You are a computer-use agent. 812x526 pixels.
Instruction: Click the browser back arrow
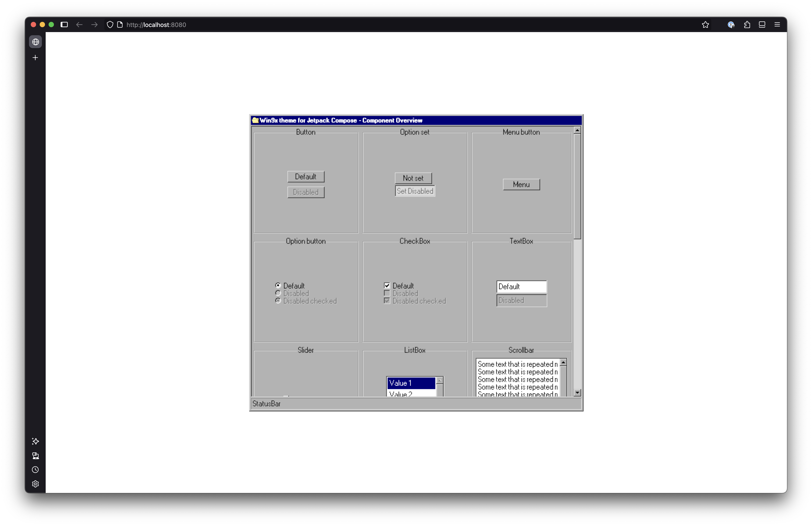point(79,25)
